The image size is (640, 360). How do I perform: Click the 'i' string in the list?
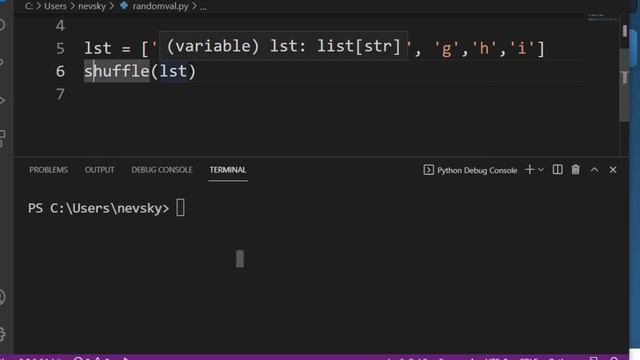click(522, 49)
